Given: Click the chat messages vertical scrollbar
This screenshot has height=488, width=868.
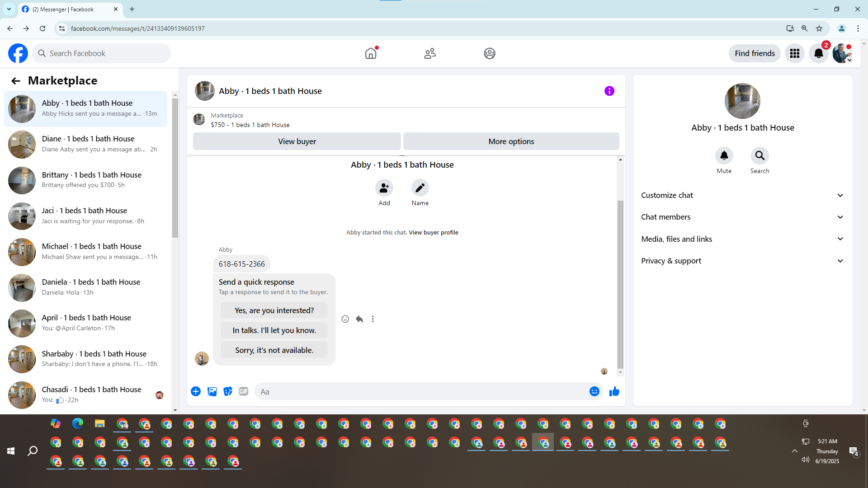Looking at the screenshot, I should (x=620, y=285).
